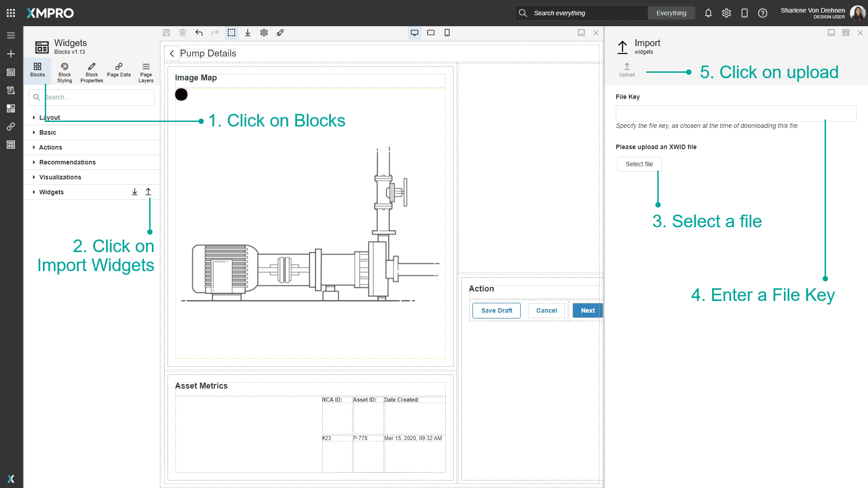This screenshot has height=488, width=868.
Task: Click the Pump Details page title
Action: click(208, 53)
